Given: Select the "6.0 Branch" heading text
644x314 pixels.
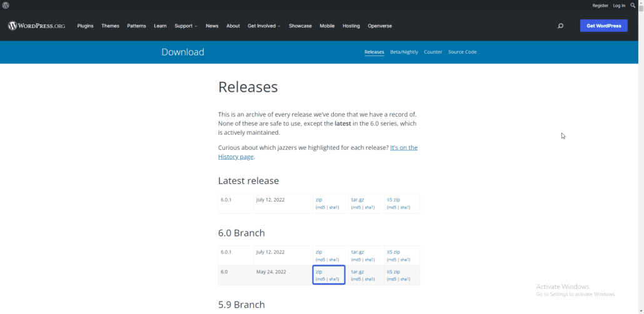Looking at the screenshot, I should click(241, 233).
